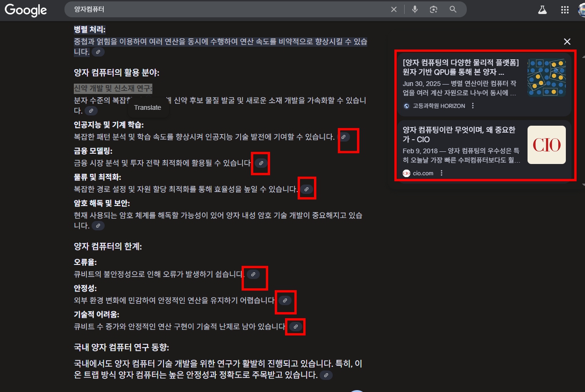Click highlighted text 신약 개발 및 신소재 연구
The height and width of the screenshot is (392, 585).
[x=113, y=88]
